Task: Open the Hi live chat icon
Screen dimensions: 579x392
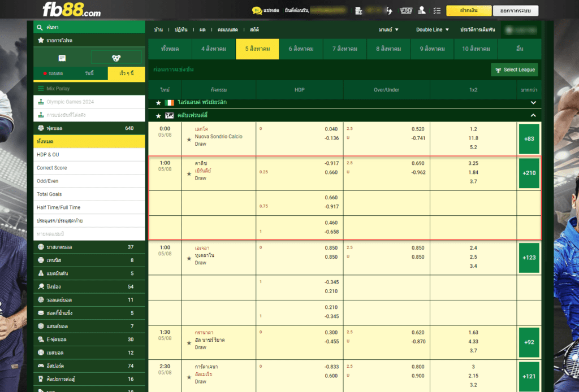Action: pyautogui.click(x=257, y=10)
